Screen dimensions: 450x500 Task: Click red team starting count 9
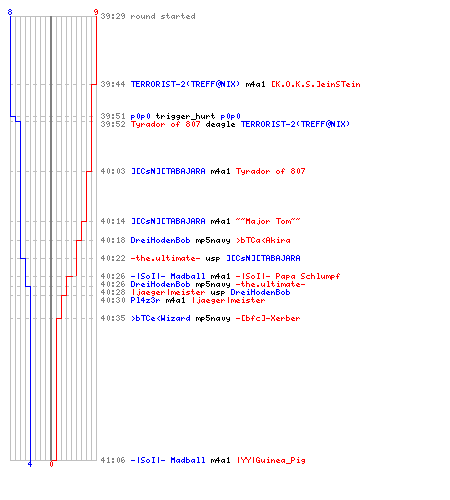click(x=96, y=12)
